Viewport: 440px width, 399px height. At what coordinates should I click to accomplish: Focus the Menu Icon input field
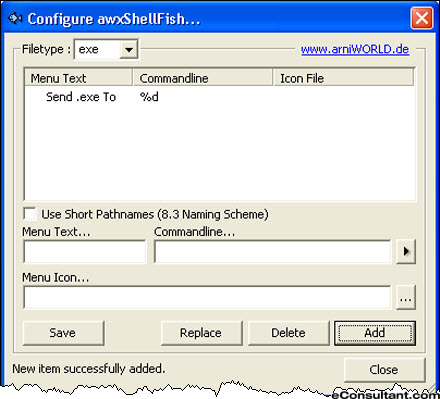pyautogui.click(x=207, y=297)
